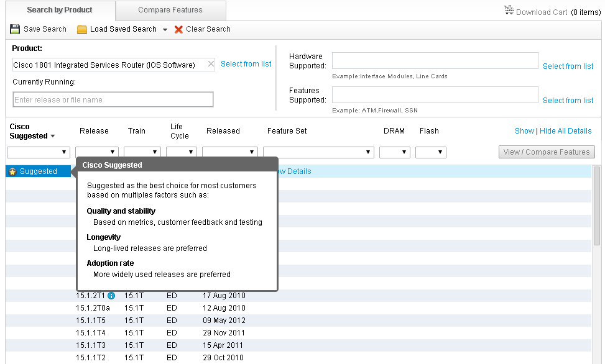The image size is (605, 364).
Task: Click release 15.1.2T1
Action: point(90,296)
